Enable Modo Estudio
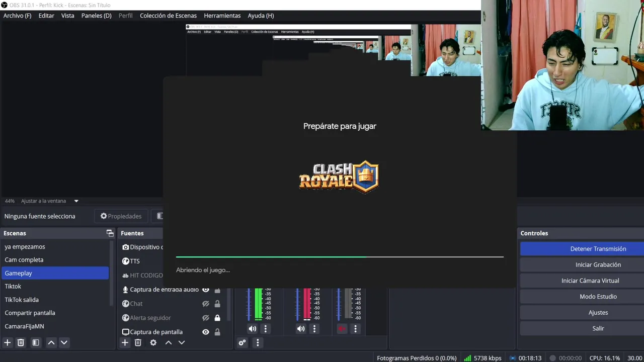 tap(581, 297)
